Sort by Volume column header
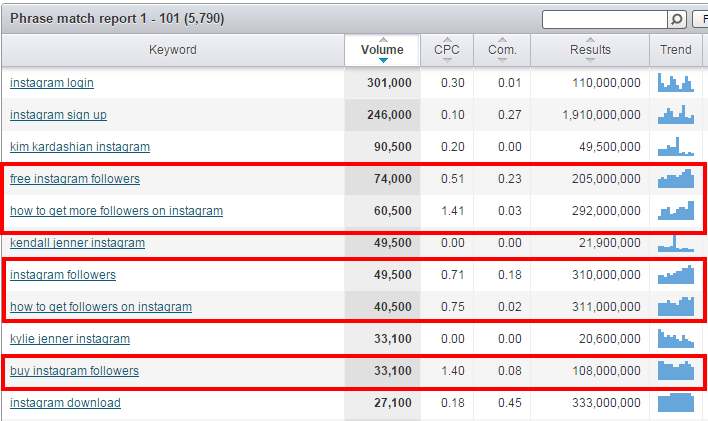 [x=382, y=50]
